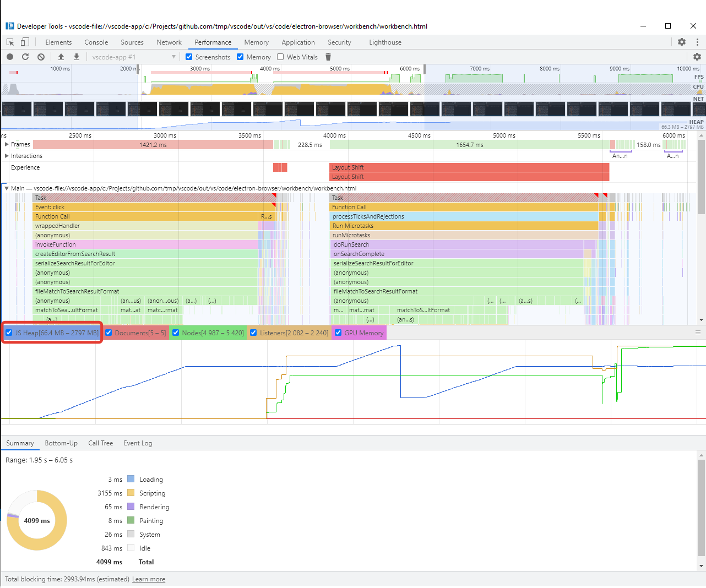Clear the recording with the Clear icon
706x588 pixels.
point(41,57)
